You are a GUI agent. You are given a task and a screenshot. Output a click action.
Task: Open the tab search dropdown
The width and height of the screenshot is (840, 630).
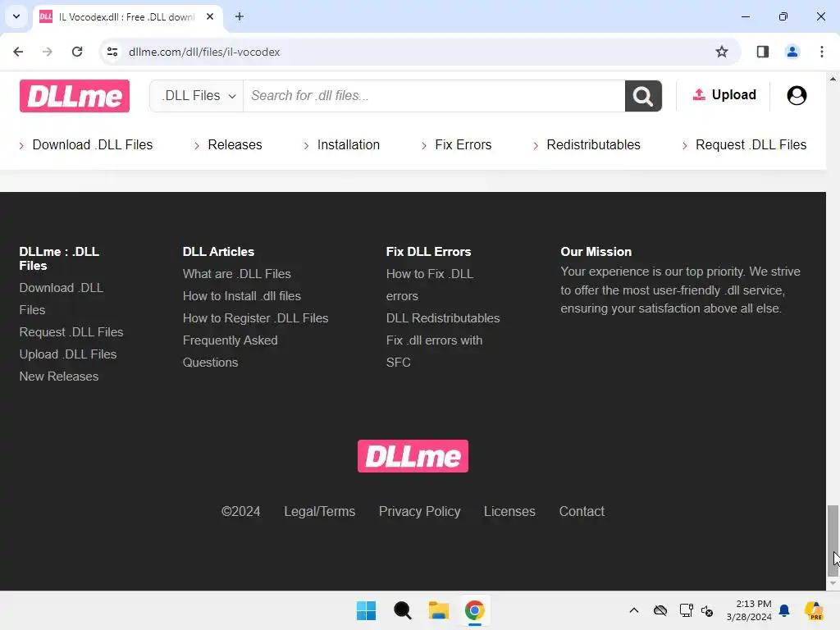coord(16,16)
